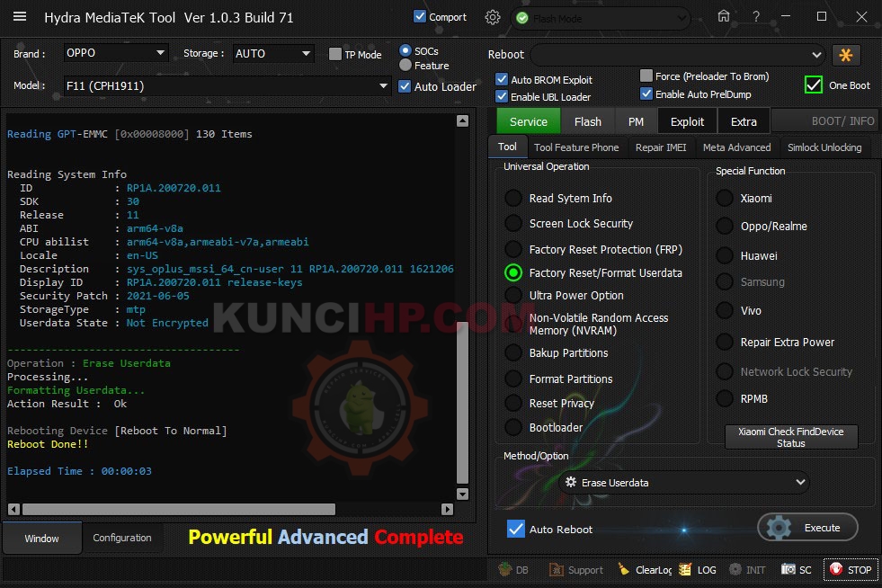Select the Tool Feature Phone subtab

(576, 147)
